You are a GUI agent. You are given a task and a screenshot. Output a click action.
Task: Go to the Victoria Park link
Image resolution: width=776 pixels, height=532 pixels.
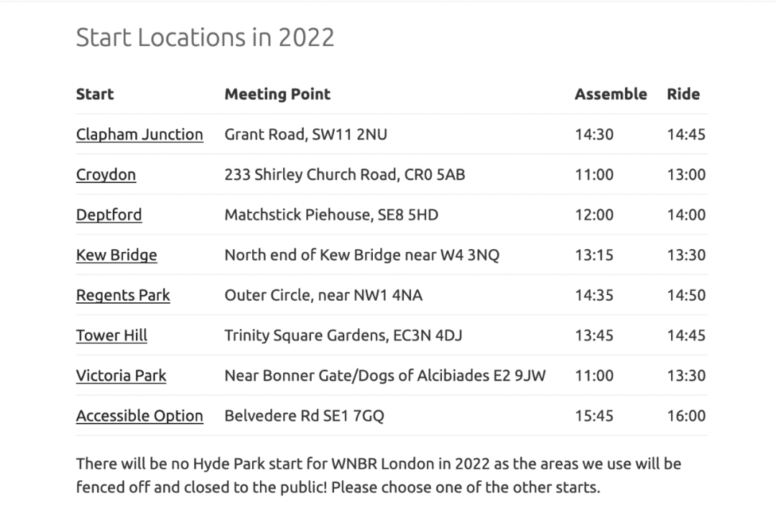point(121,375)
